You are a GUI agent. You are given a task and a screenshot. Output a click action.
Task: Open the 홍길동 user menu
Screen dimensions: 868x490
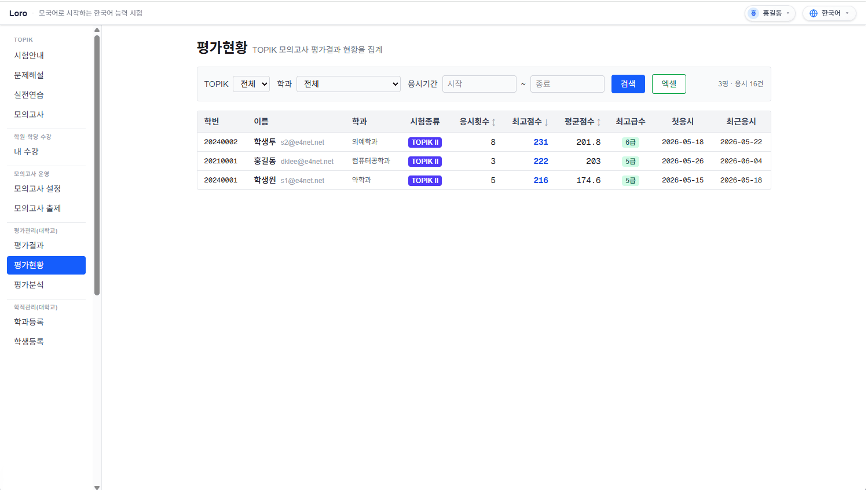[x=770, y=13]
